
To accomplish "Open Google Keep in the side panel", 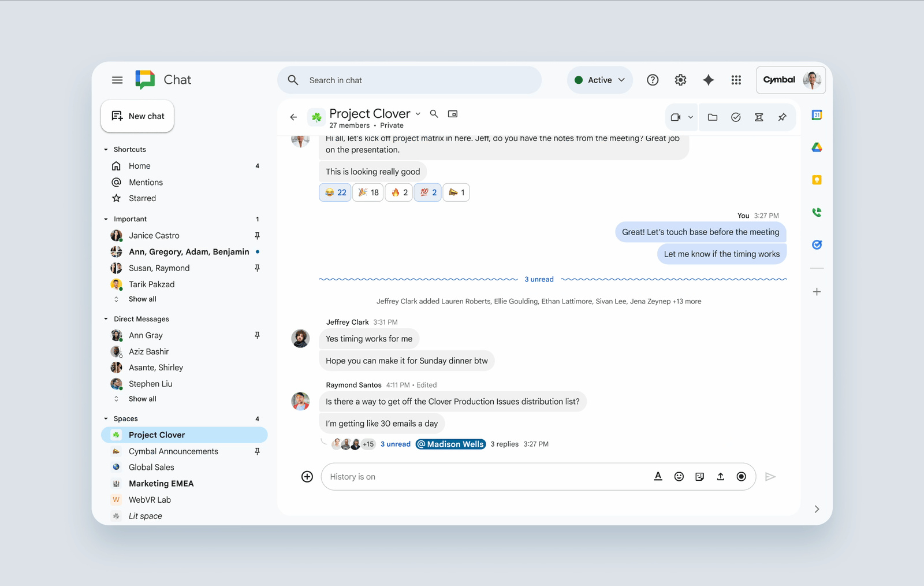I will click(x=817, y=180).
